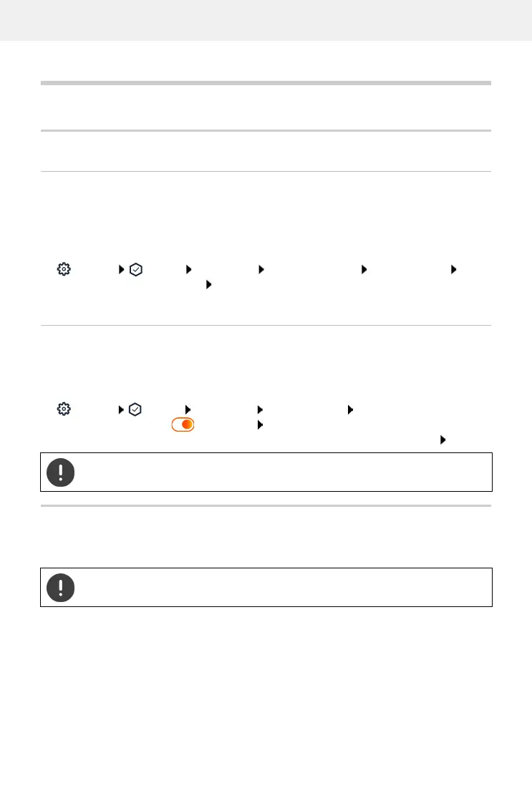Click the exclamation icon in the first notice box
Viewport: 532px width, 791px height.
tap(61, 472)
